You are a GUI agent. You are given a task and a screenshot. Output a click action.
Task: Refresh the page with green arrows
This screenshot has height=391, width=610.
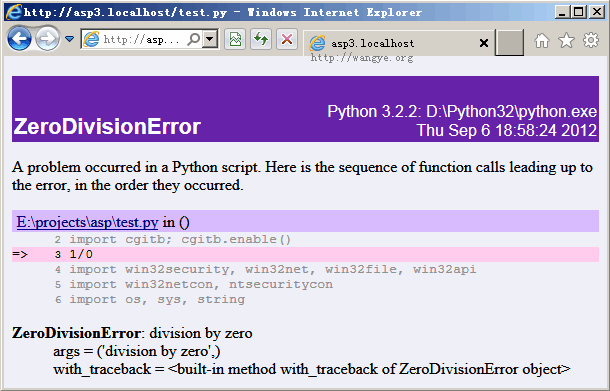(x=261, y=39)
